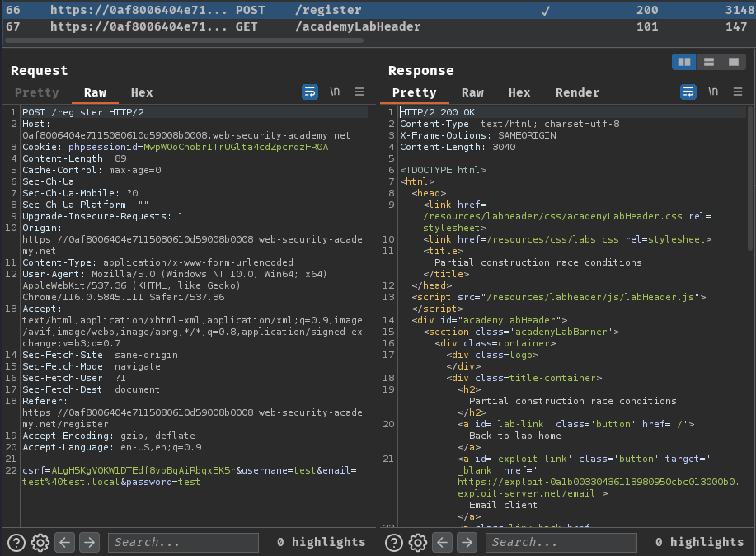Click the /resources/css/labs.css link line
This screenshot has height=556, width=756.
[567, 239]
